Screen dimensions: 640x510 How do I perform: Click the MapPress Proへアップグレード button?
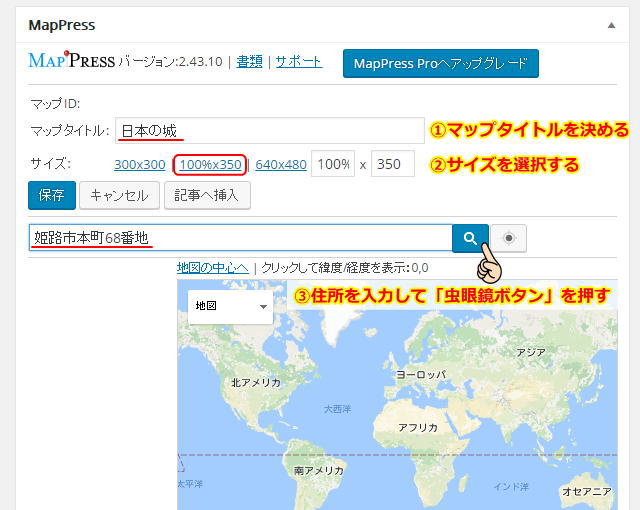click(441, 63)
